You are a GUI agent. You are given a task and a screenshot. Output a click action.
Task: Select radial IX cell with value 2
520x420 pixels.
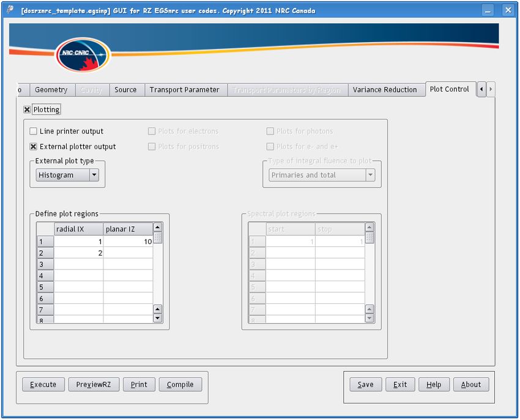[x=78, y=253]
